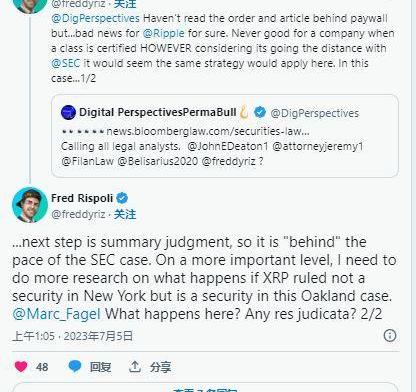
Task: Open the @SEC mention
Action: (x=66, y=63)
